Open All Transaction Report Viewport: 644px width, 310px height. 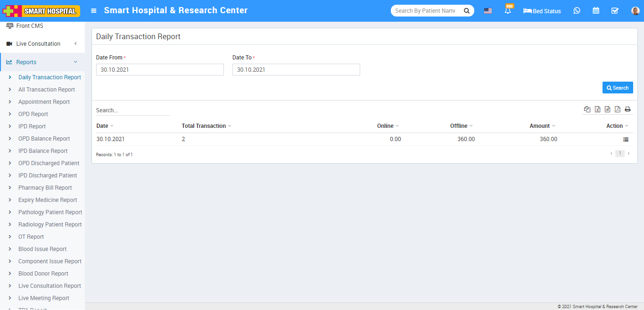tap(47, 90)
